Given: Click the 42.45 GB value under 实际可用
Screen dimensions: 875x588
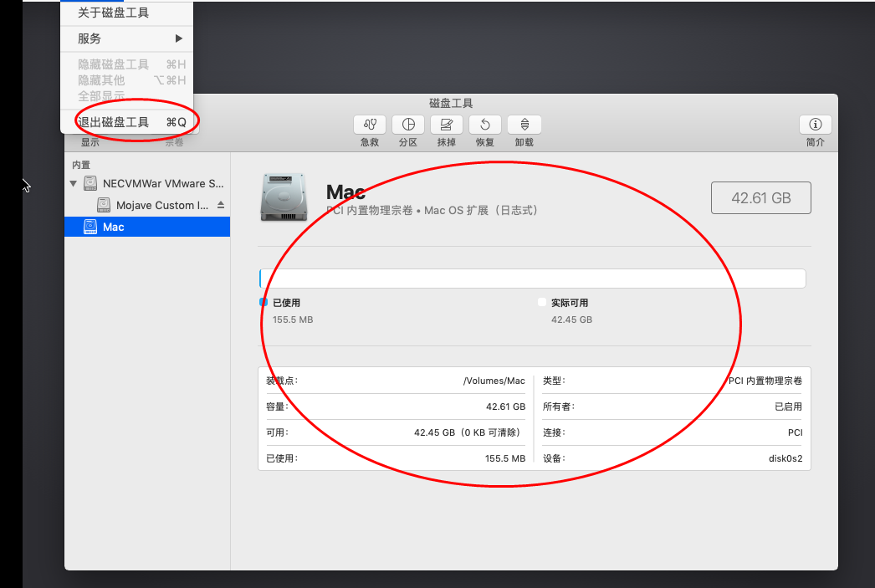Looking at the screenshot, I should pyautogui.click(x=571, y=320).
